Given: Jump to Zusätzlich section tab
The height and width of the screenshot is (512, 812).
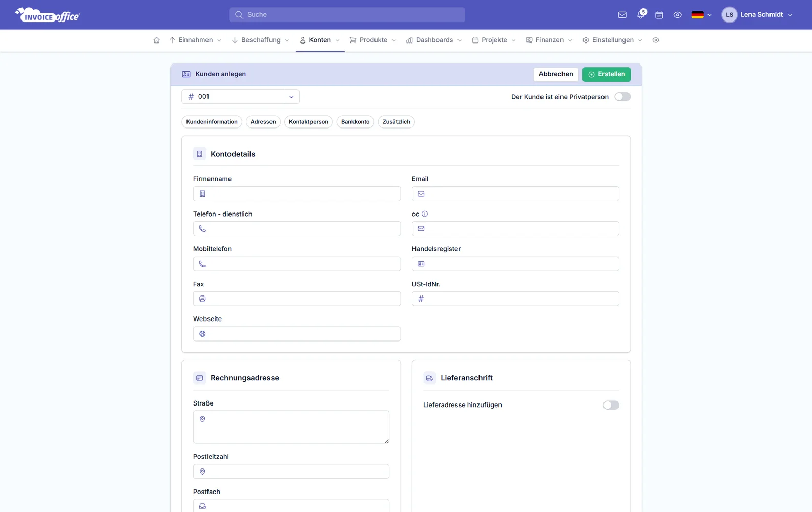Looking at the screenshot, I should [x=397, y=122].
